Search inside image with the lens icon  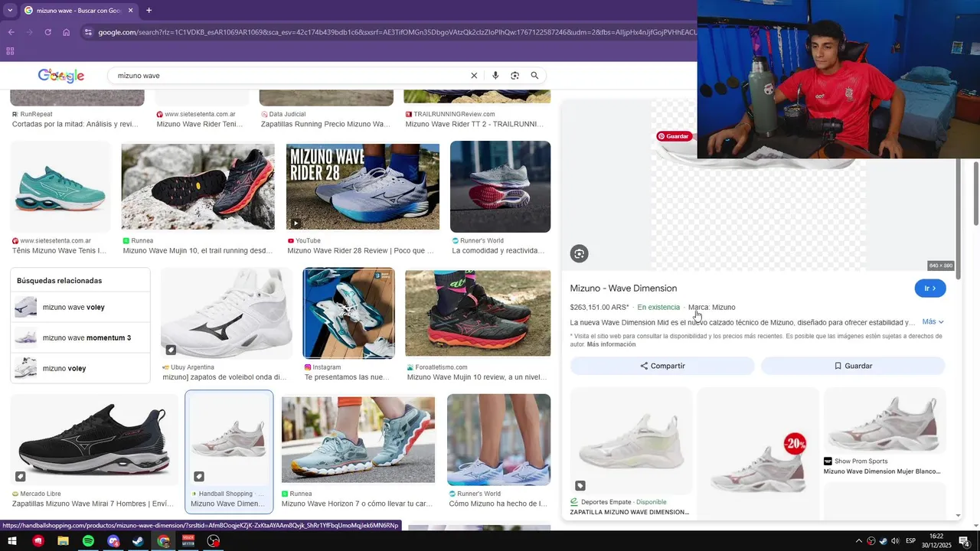[x=580, y=254]
